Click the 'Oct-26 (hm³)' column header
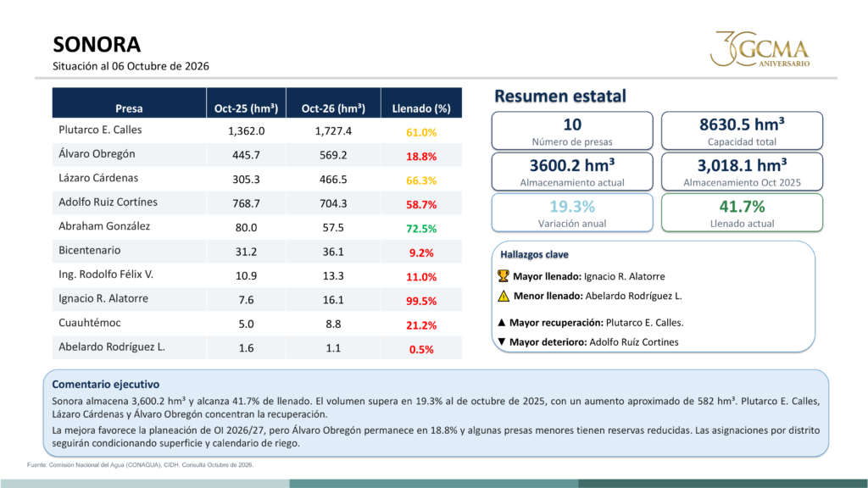Image resolution: width=868 pixels, height=488 pixels. tap(333, 103)
